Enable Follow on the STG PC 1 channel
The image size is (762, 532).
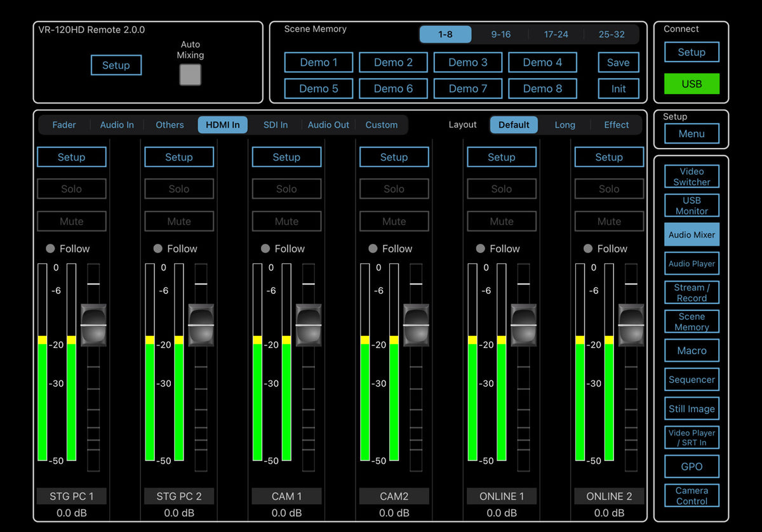coord(50,249)
